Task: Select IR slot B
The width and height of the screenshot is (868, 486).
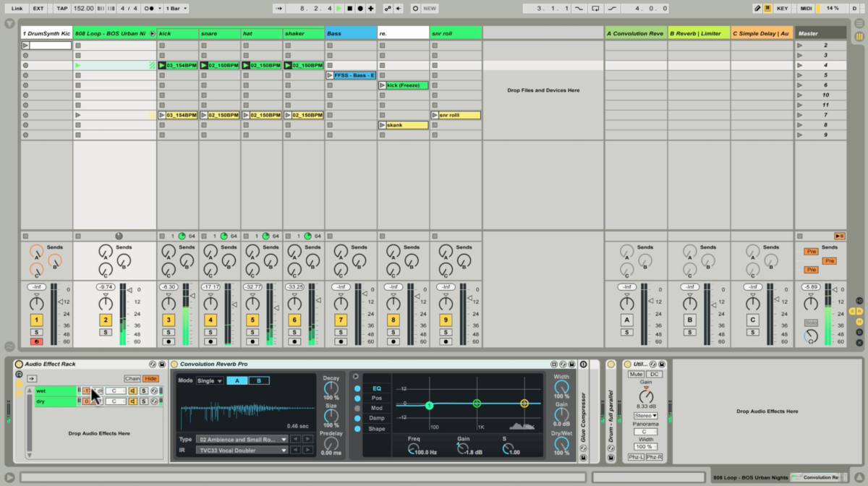Action: tap(259, 380)
